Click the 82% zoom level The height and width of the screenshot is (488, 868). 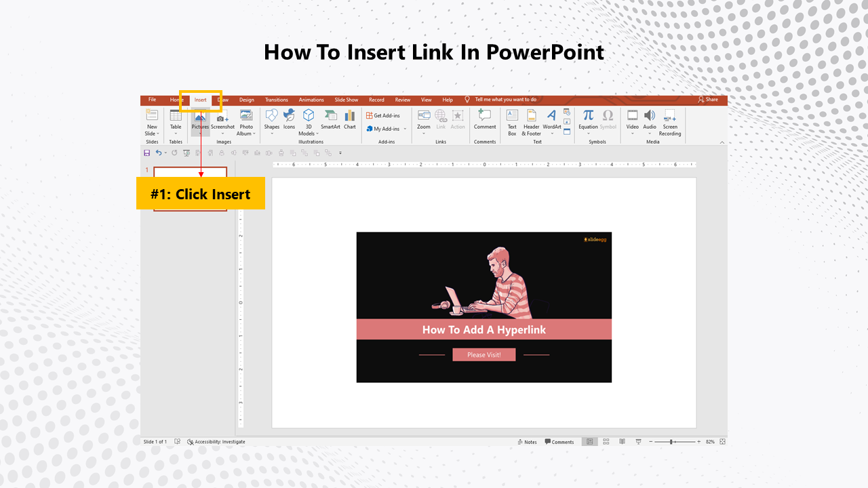tap(710, 442)
